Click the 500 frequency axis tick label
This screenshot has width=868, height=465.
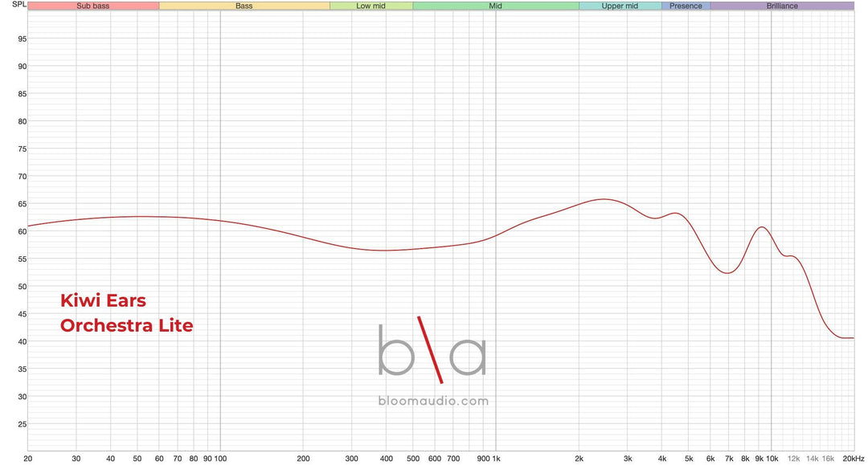pos(413,459)
